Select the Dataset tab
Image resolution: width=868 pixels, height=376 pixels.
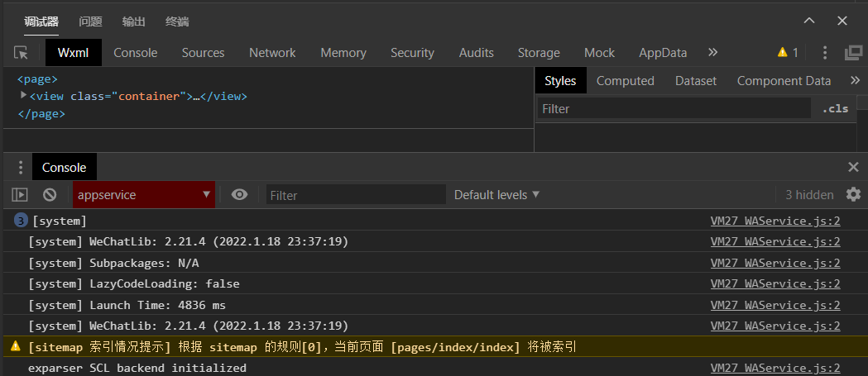click(x=696, y=81)
